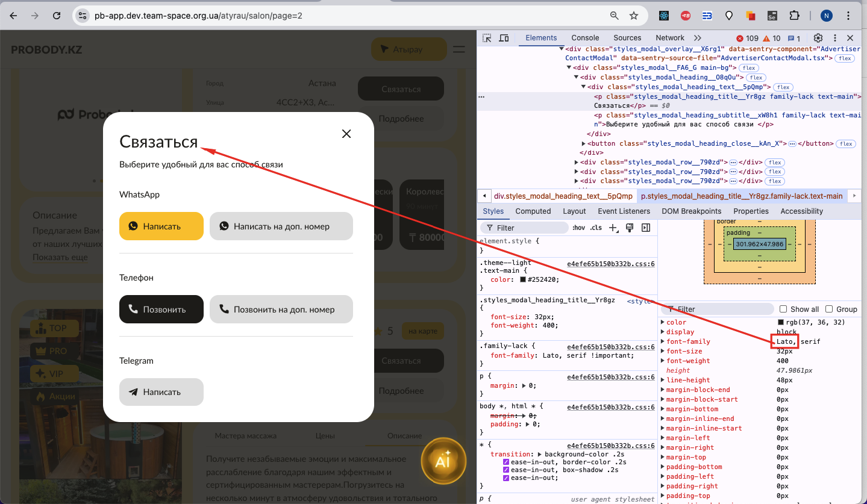Open the Layout pane tab
This screenshot has height=504, width=867.
(x=574, y=211)
